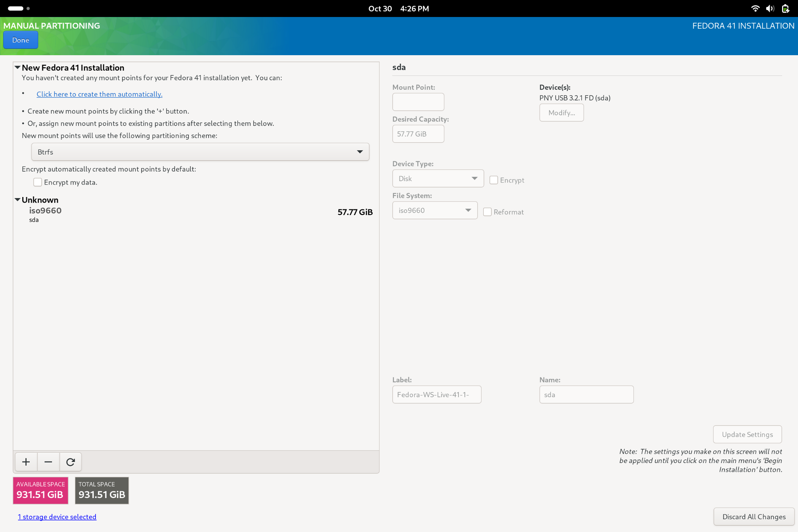Click the 57.77 GiB size in the iso9660 row
This screenshot has height=532, width=798.
355,212
